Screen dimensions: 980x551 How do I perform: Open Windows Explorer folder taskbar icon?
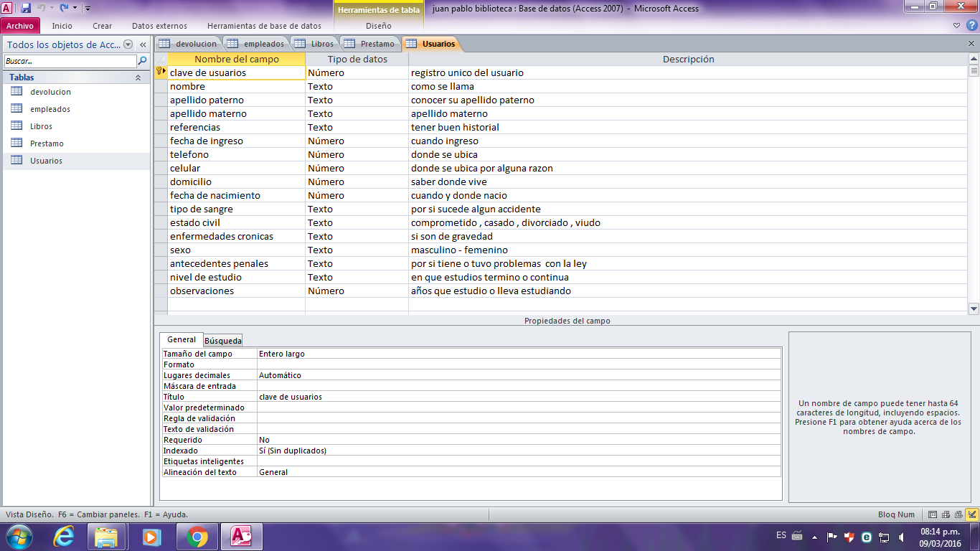pyautogui.click(x=107, y=537)
